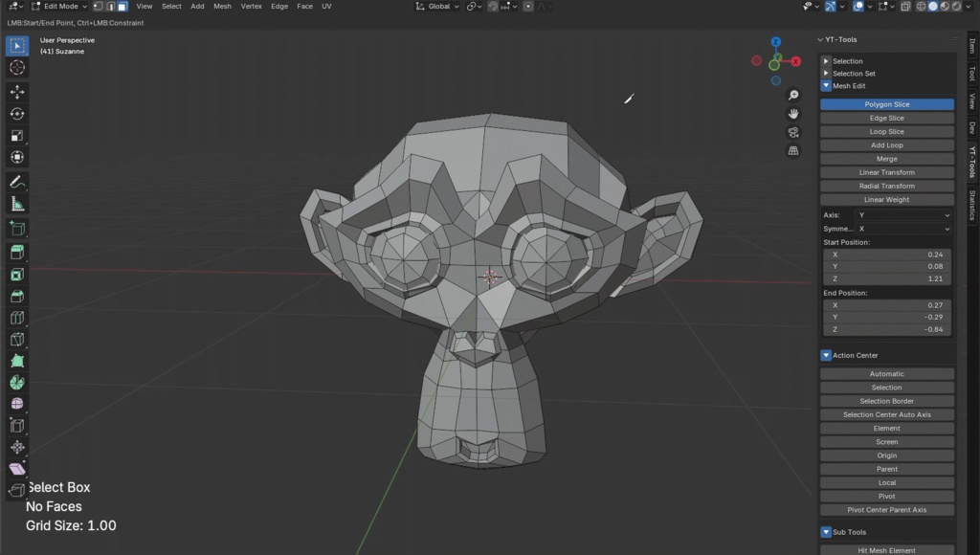Activate the 3D Cursor tool
The height and width of the screenshot is (555, 980).
tap(17, 67)
